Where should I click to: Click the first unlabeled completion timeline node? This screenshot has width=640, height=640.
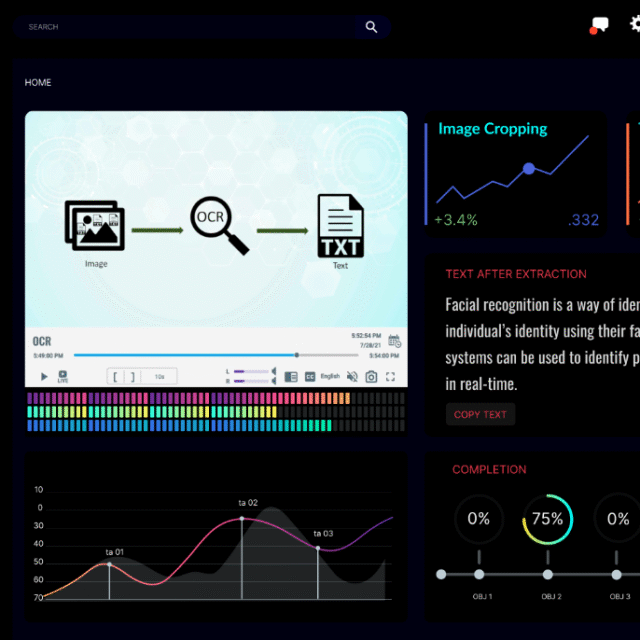441,574
